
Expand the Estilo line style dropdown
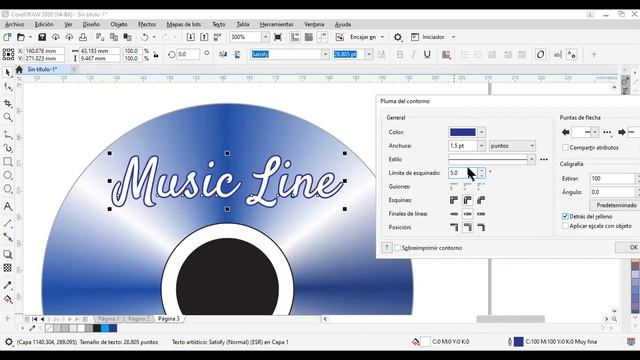[x=531, y=160]
